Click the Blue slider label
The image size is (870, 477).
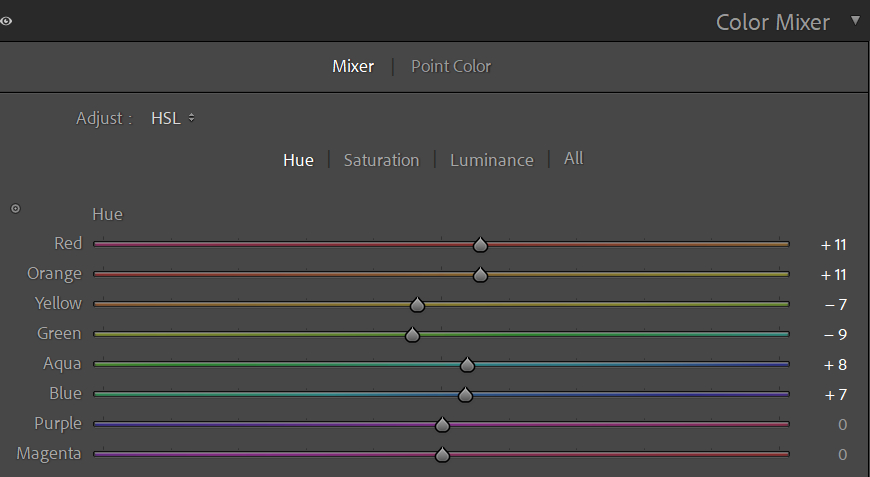click(65, 393)
